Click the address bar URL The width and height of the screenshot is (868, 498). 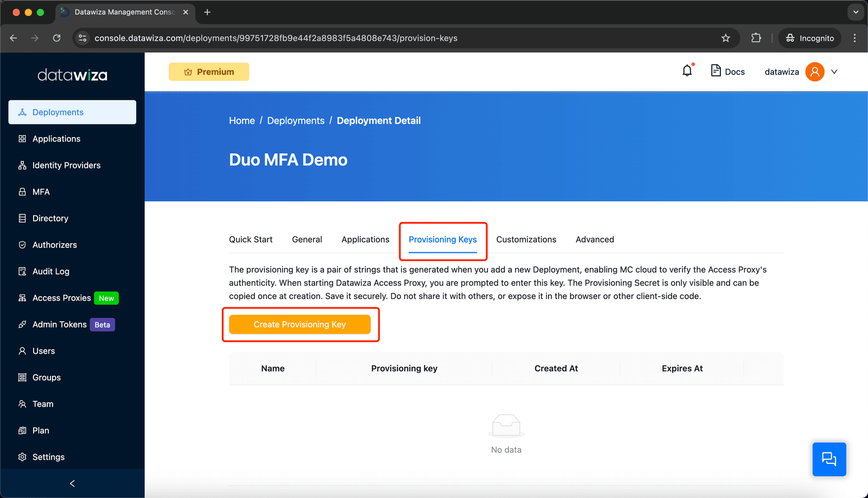point(276,38)
